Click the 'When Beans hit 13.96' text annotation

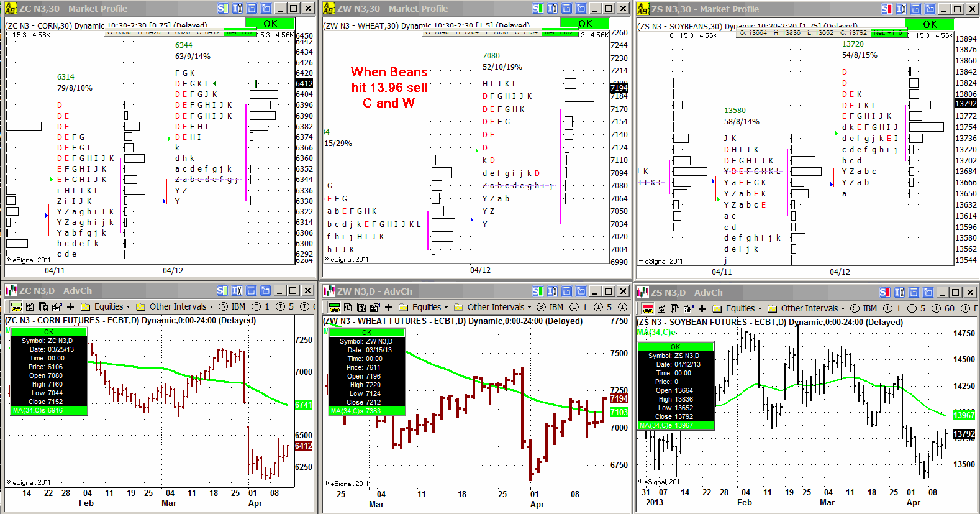[x=389, y=88]
